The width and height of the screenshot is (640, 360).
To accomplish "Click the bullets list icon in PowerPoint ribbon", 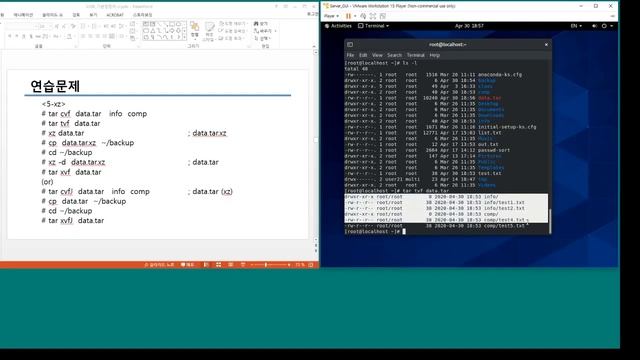I will [83, 26].
